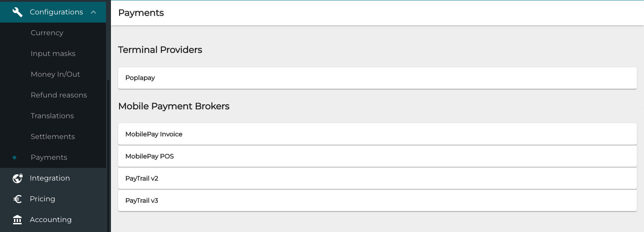
Task: Click the Configurations wrench icon
Action: (18, 12)
